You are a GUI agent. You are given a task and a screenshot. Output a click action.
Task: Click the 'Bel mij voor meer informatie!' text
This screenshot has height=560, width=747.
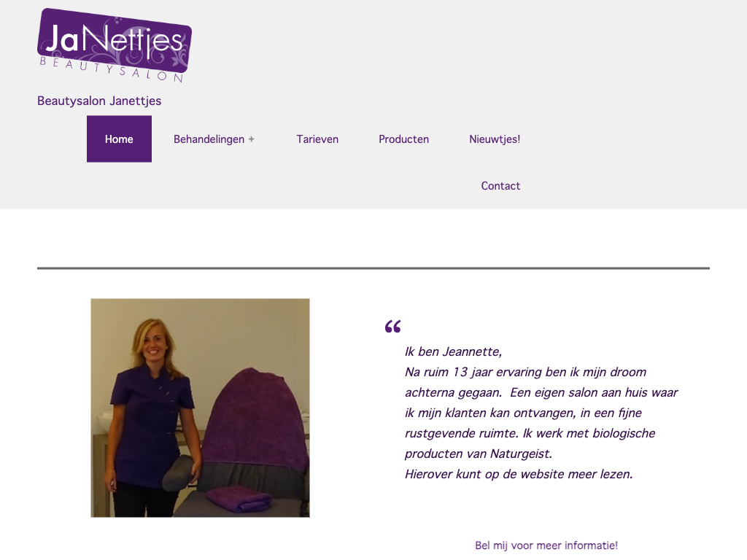pos(546,545)
